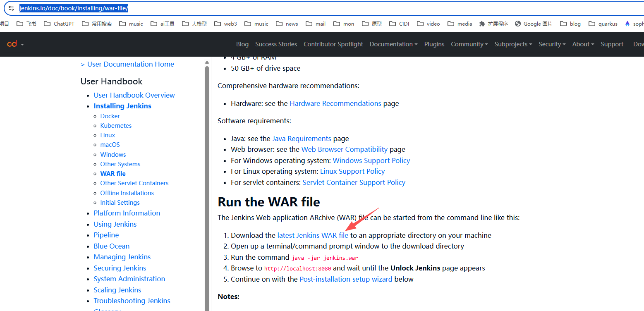Open Platform Information section
644x311 pixels.
(127, 213)
